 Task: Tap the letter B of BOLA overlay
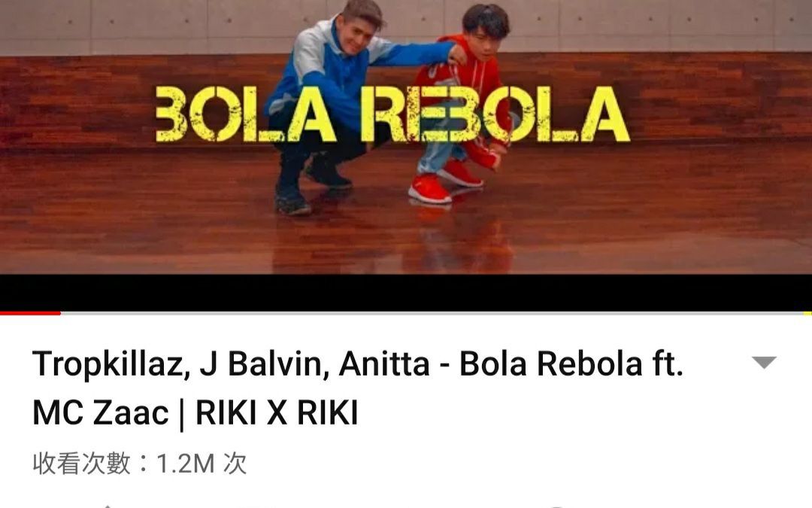tap(171, 114)
